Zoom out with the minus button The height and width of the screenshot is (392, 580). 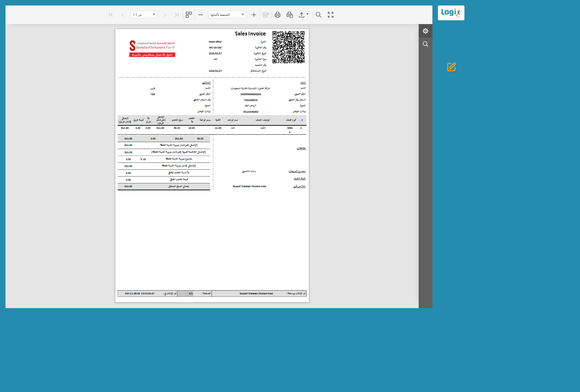(x=201, y=15)
